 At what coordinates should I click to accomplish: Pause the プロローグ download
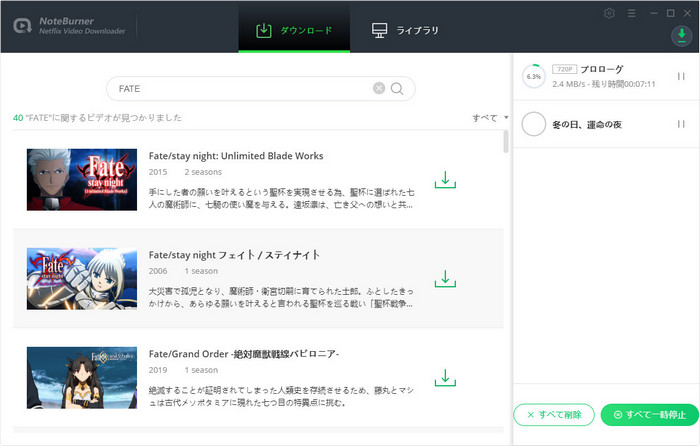pos(681,76)
